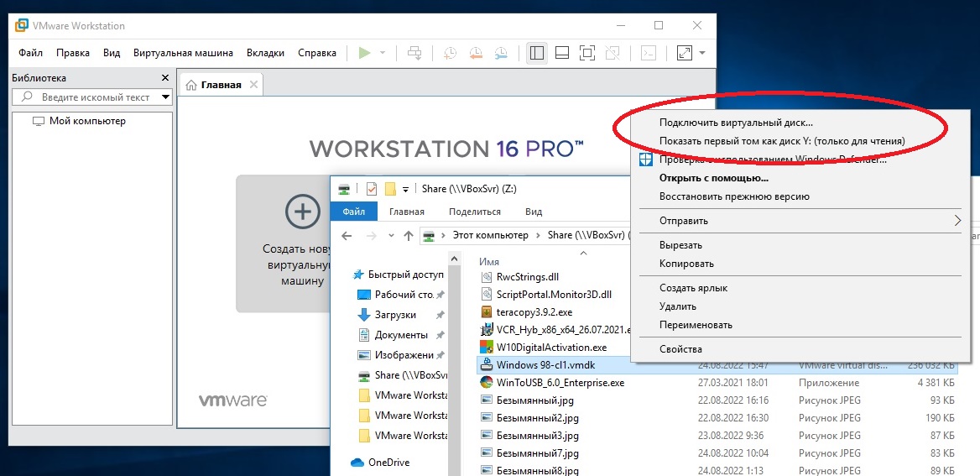Screen dimensions: 980x476
Task: Click the Send Ctrl+Alt+Del toolbar icon
Action: coord(415,53)
